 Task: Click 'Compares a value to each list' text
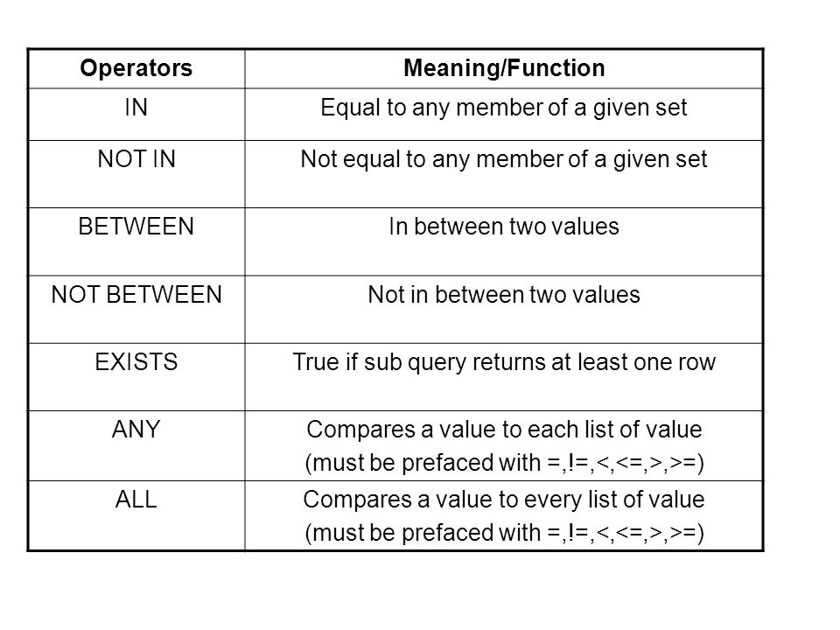458,430
